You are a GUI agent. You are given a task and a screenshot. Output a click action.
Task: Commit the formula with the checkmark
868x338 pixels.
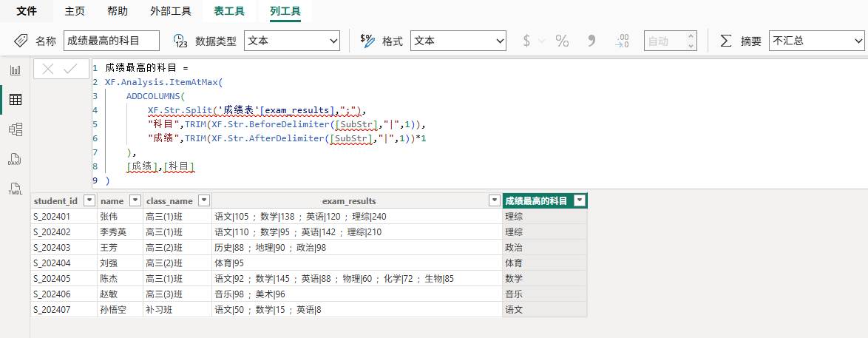71,70
